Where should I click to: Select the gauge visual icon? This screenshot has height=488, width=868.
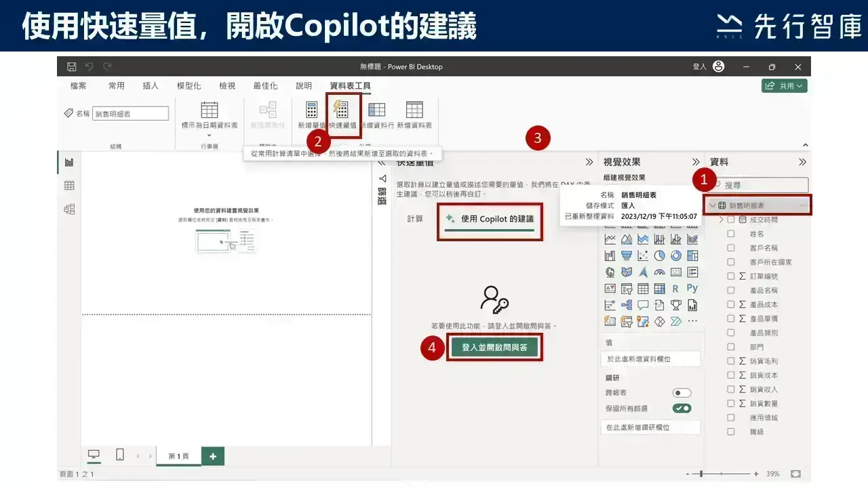660,272
